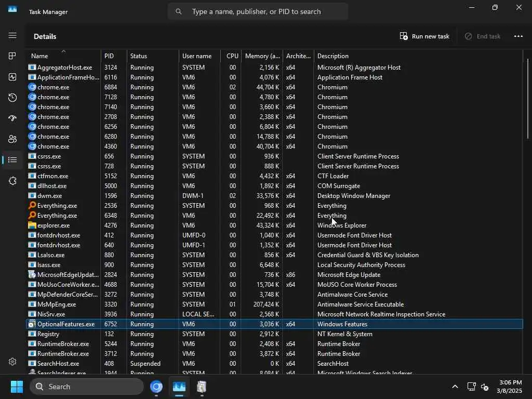The height and width of the screenshot is (399, 532).
Task: Click Task Manager icon in the taskbar
Action: [179, 387]
